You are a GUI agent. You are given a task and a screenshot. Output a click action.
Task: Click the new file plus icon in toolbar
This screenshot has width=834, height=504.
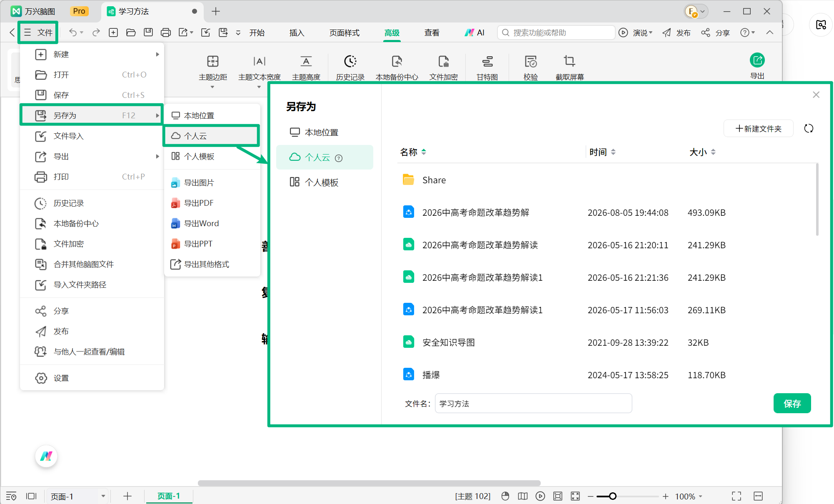pyautogui.click(x=113, y=32)
